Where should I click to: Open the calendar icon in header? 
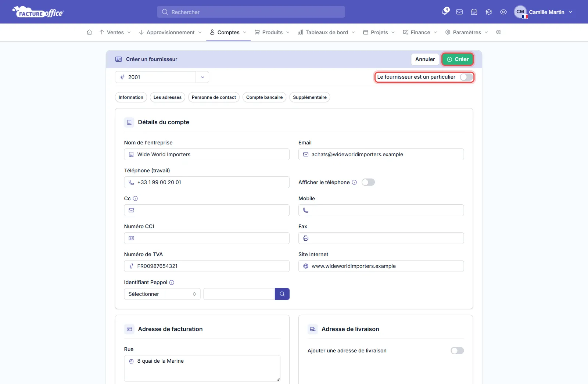pyautogui.click(x=474, y=12)
